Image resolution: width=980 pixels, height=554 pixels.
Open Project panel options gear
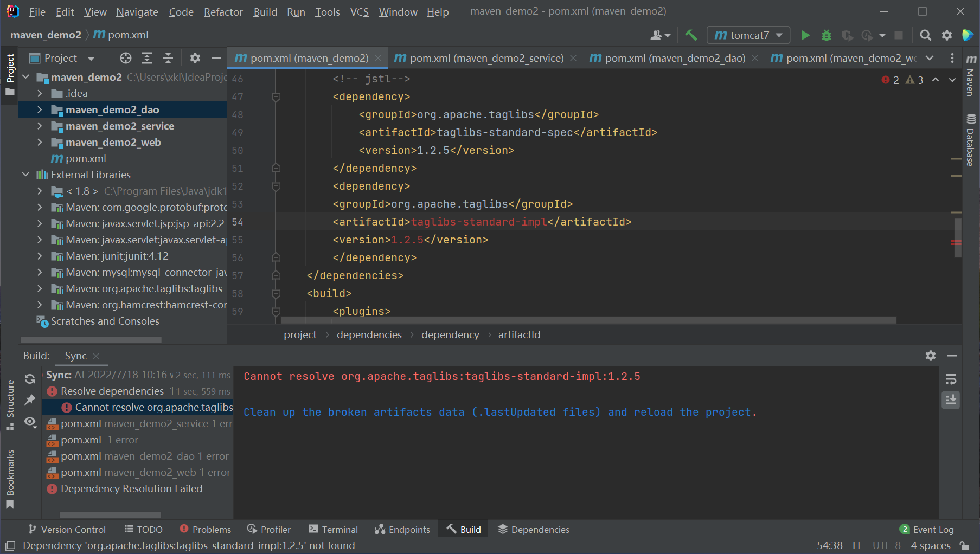(x=195, y=58)
